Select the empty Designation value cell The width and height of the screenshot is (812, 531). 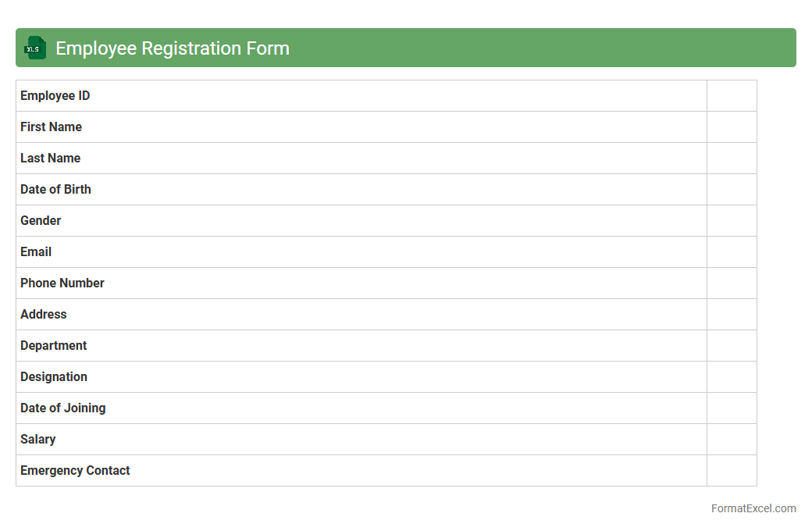(732, 377)
